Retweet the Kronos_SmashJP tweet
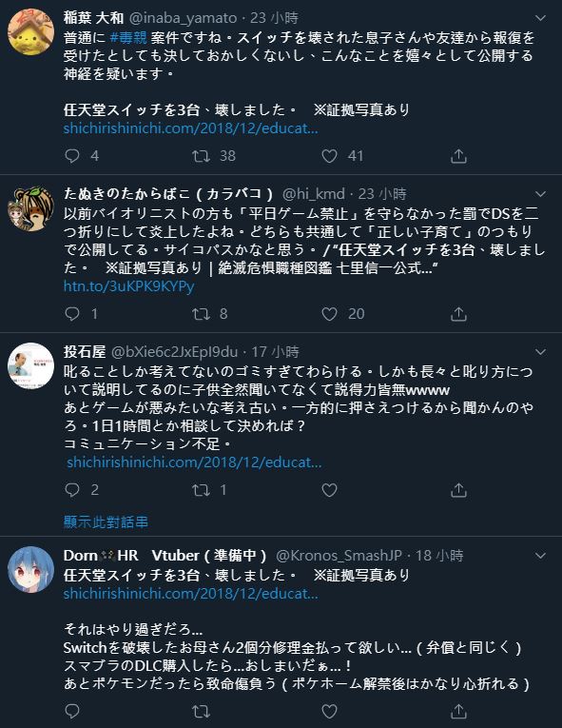The image size is (562, 728). coord(201,711)
